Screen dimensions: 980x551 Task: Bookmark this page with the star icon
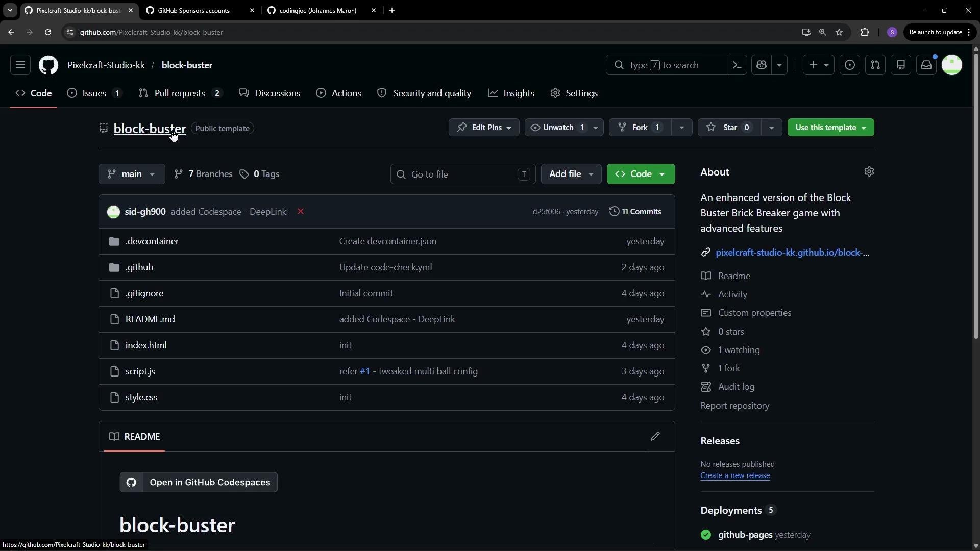tap(839, 32)
